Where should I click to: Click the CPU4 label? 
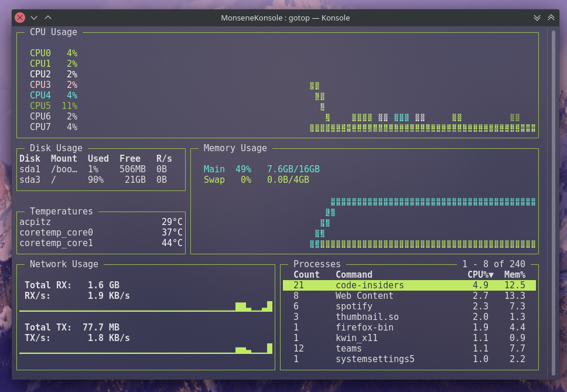click(40, 95)
